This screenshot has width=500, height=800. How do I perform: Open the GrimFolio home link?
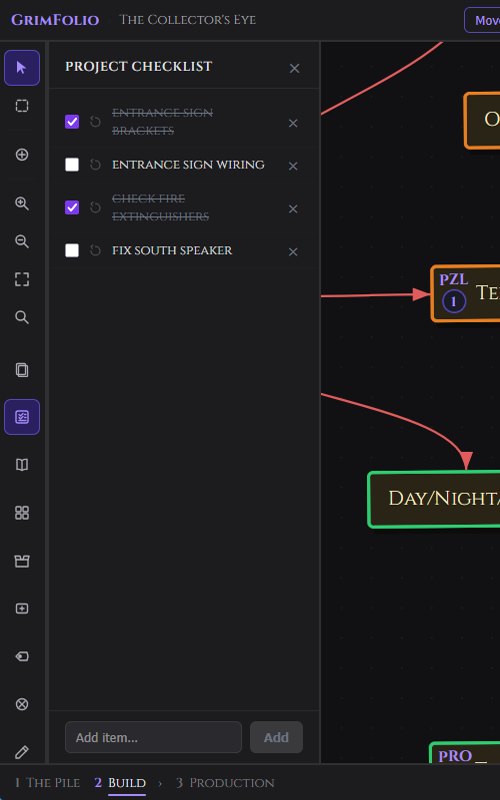click(x=55, y=20)
